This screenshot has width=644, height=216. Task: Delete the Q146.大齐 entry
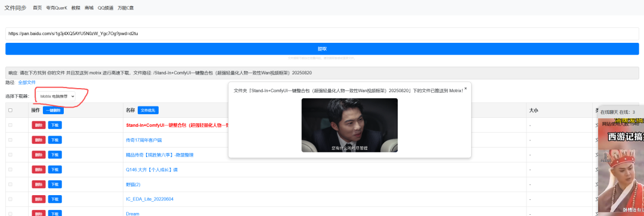pos(39,169)
